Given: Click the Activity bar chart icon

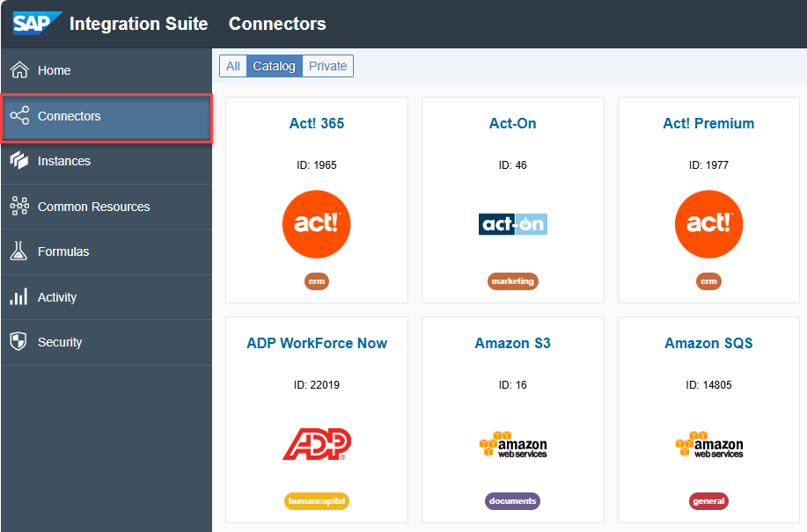Looking at the screenshot, I should click(18, 296).
